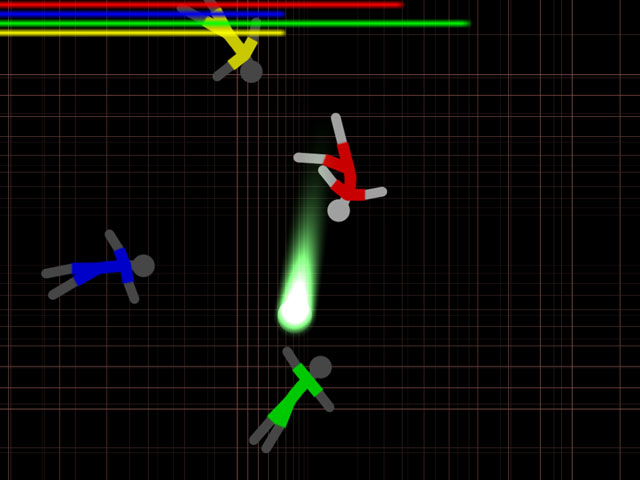Select the yellow stickman's head
The height and width of the screenshot is (480, 640).
coord(251,71)
